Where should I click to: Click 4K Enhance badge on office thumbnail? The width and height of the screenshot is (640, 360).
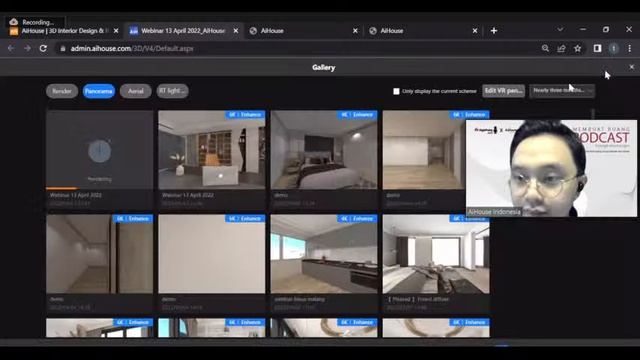245,115
